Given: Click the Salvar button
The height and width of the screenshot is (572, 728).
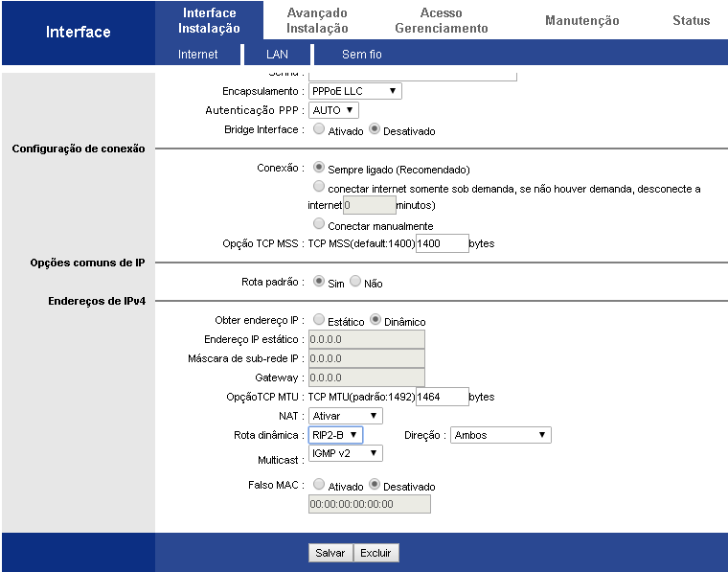Looking at the screenshot, I should point(330,553).
